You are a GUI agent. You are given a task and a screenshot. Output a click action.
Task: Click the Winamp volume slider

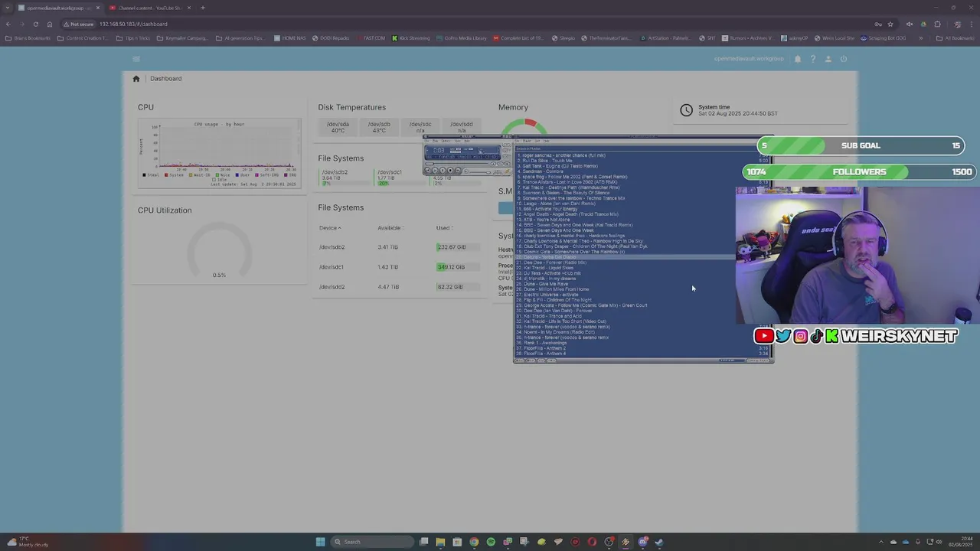pyautogui.click(x=480, y=172)
